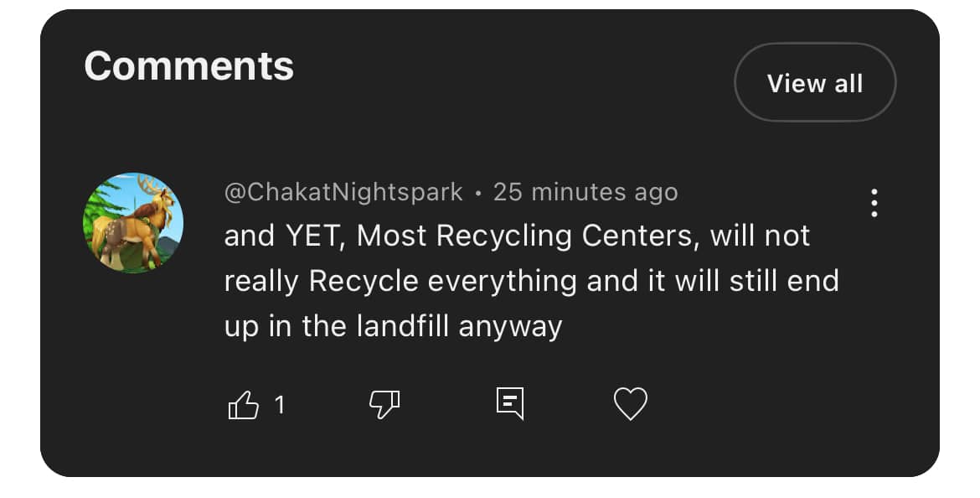Open replies using the reply icon

(x=509, y=403)
